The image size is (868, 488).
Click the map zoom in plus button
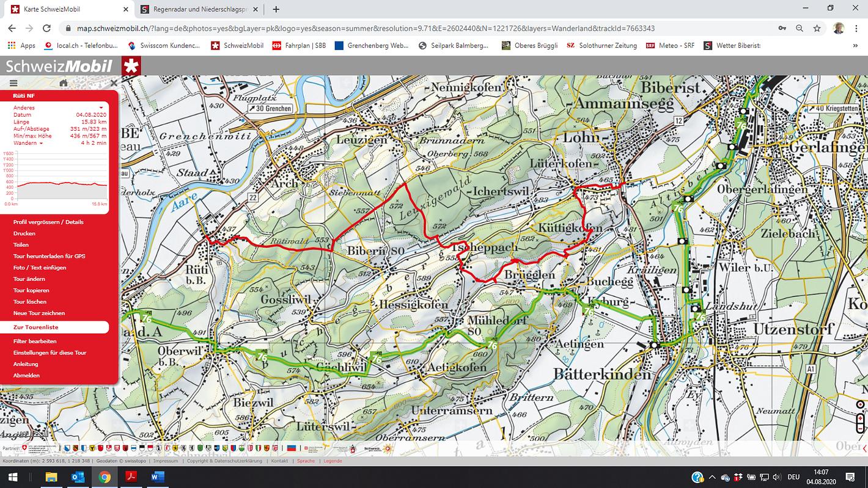coord(860,418)
